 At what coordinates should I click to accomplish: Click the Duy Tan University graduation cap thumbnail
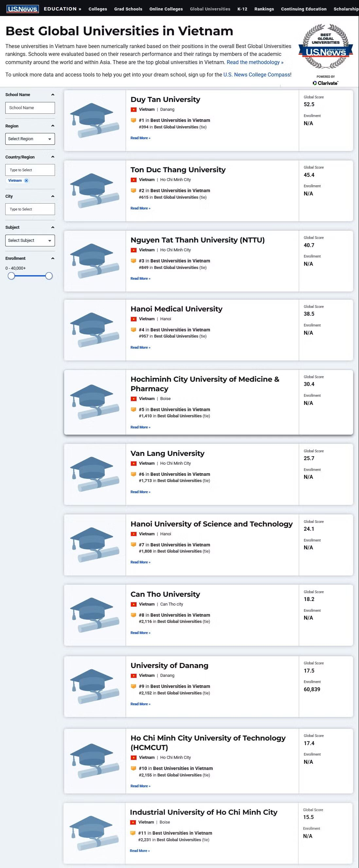95,121
